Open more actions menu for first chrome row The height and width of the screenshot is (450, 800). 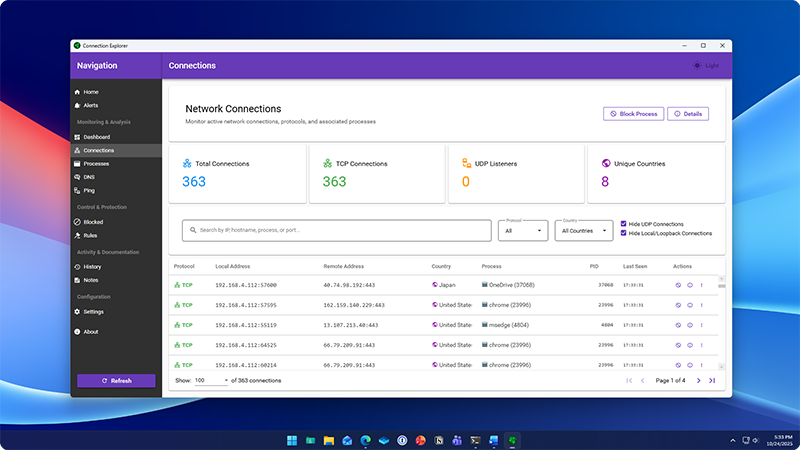tap(701, 305)
